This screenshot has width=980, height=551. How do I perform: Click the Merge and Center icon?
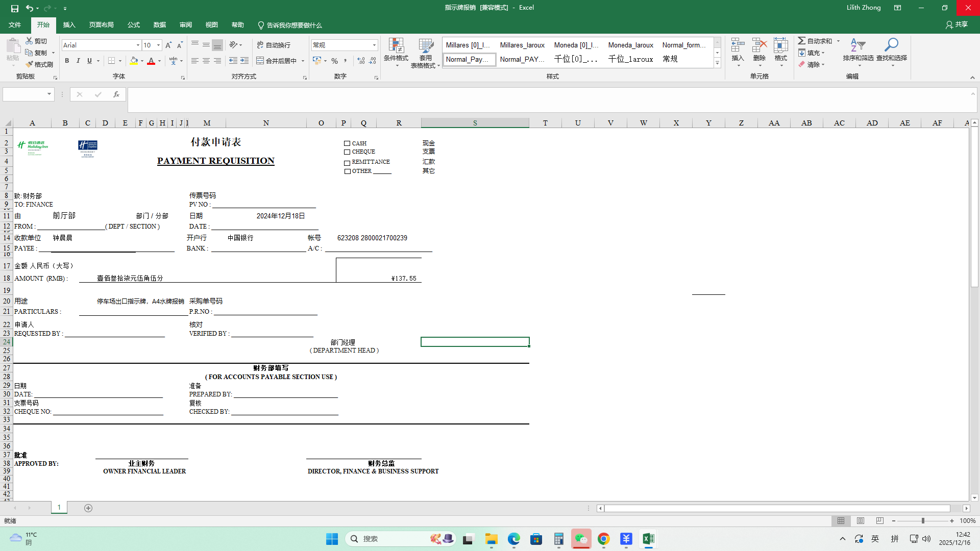click(x=260, y=61)
